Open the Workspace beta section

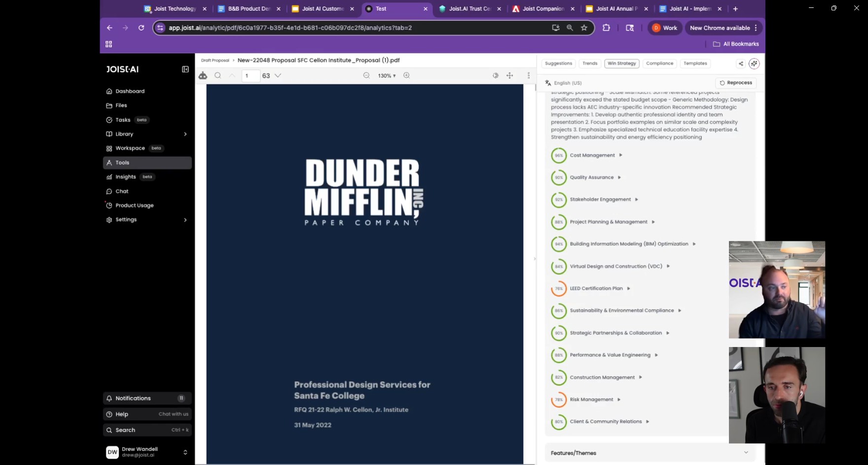(x=135, y=148)
